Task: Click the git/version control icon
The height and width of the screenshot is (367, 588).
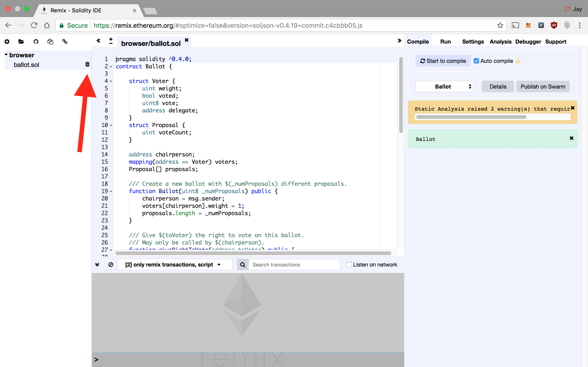Action: pos(36,42)
